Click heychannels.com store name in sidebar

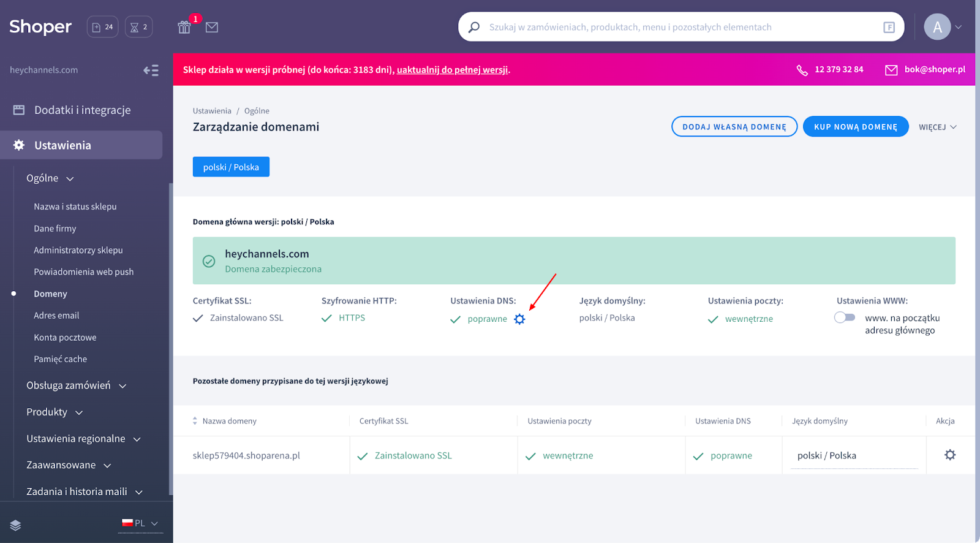pos(44,70)
